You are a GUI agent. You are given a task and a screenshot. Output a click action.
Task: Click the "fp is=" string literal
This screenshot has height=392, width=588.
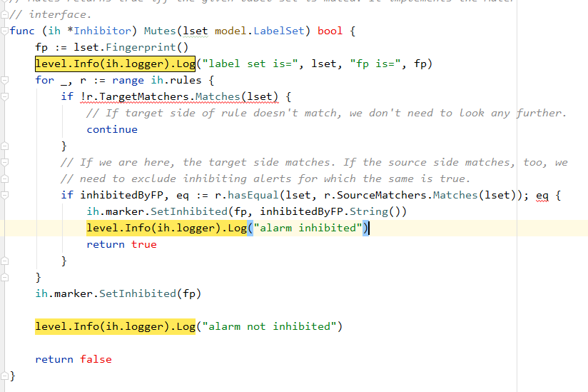pos(375,64)
